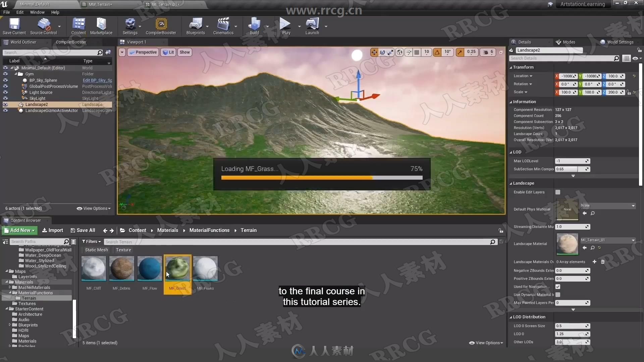Open the Help menu

coord(55,12)
